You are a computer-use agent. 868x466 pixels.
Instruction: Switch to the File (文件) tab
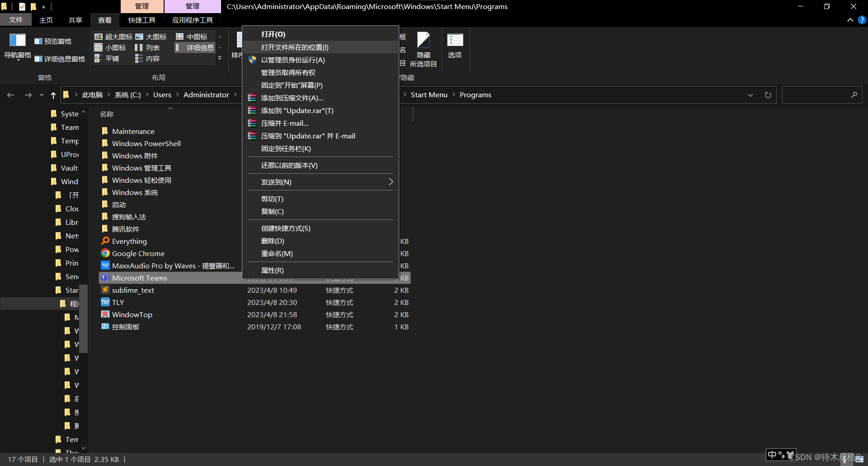pos(16,20)
